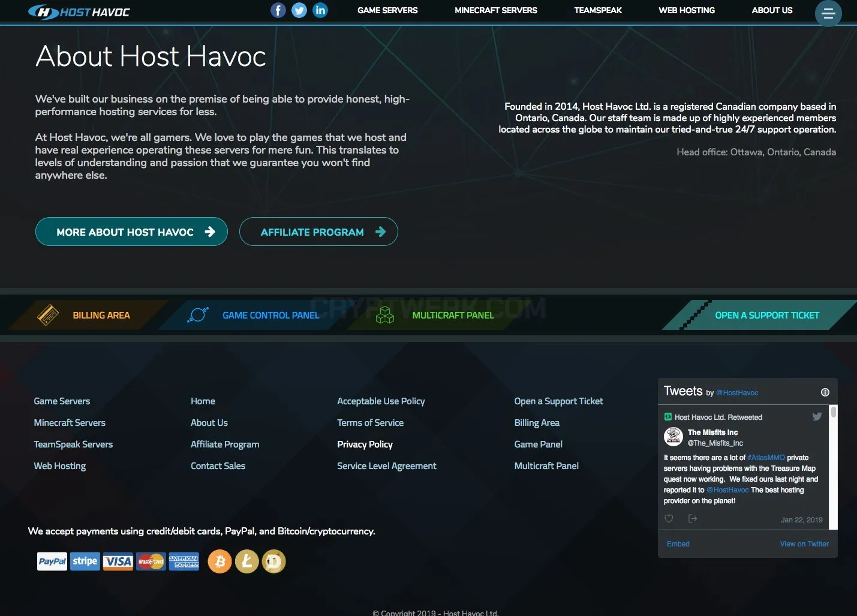This screenshot has width=857, height=616.
Task: Click the American Express logo
Action: click(x=184, y=561)
